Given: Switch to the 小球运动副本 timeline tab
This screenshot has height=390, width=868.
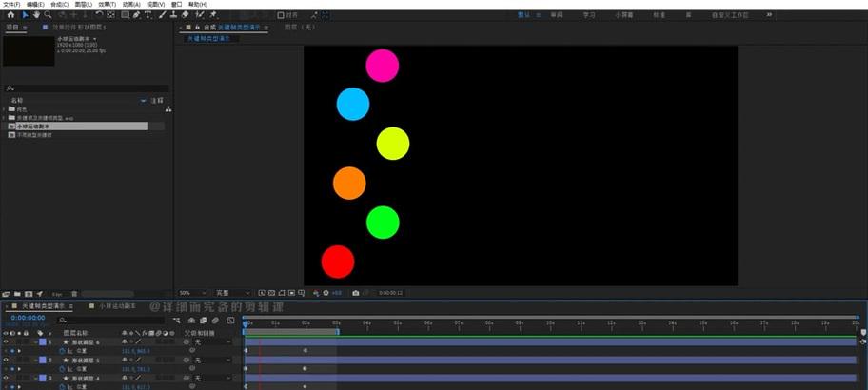Looking at the screenshot, I should pyautogui.click(x=117, y=306).
